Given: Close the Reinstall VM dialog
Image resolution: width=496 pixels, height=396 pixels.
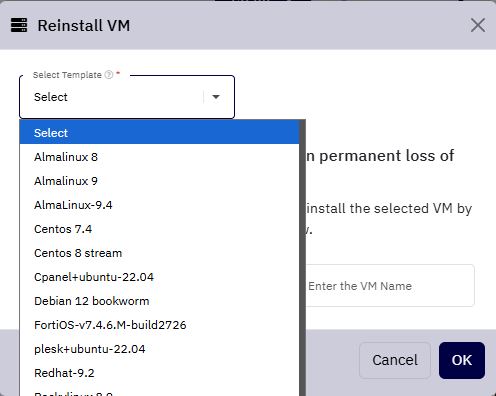Looking at the screenshot, I should click(478, 25).
